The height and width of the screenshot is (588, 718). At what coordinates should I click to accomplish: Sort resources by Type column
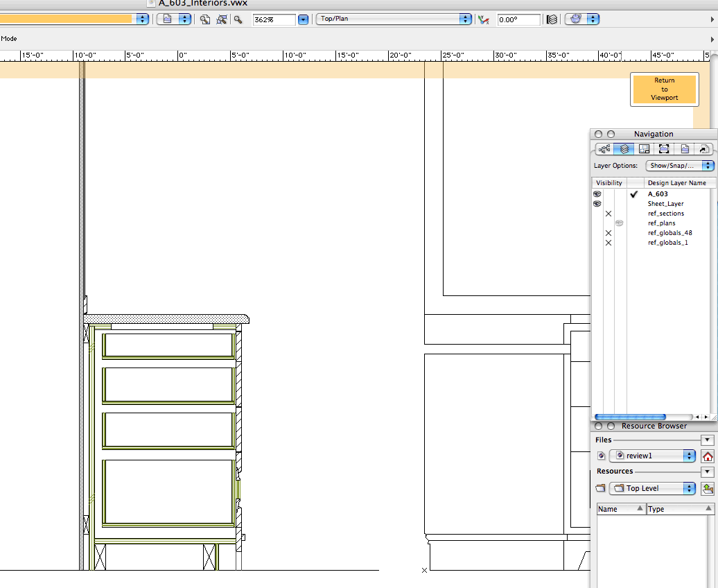click(x=680, y=509)
